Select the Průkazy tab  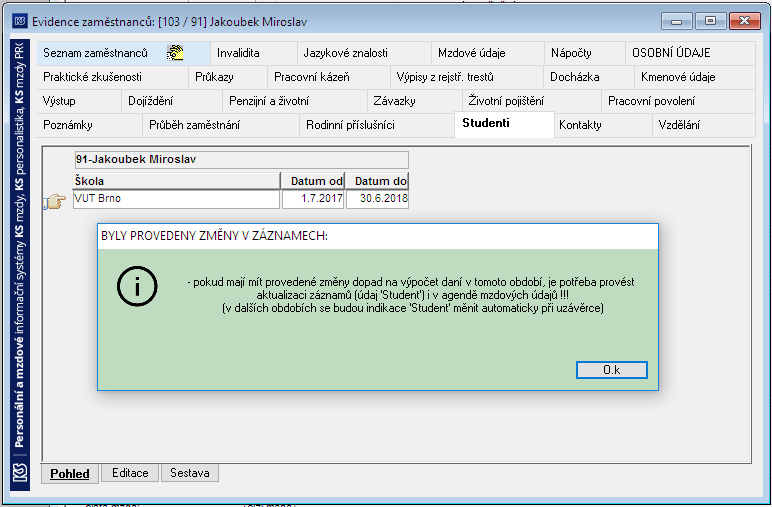[x=228, y=77]
